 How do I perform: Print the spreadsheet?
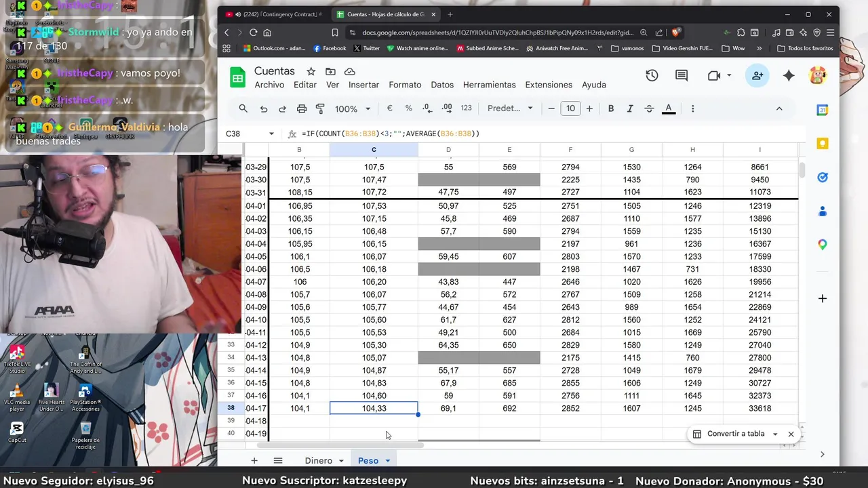pyautogui.click(x=302, y=108)
